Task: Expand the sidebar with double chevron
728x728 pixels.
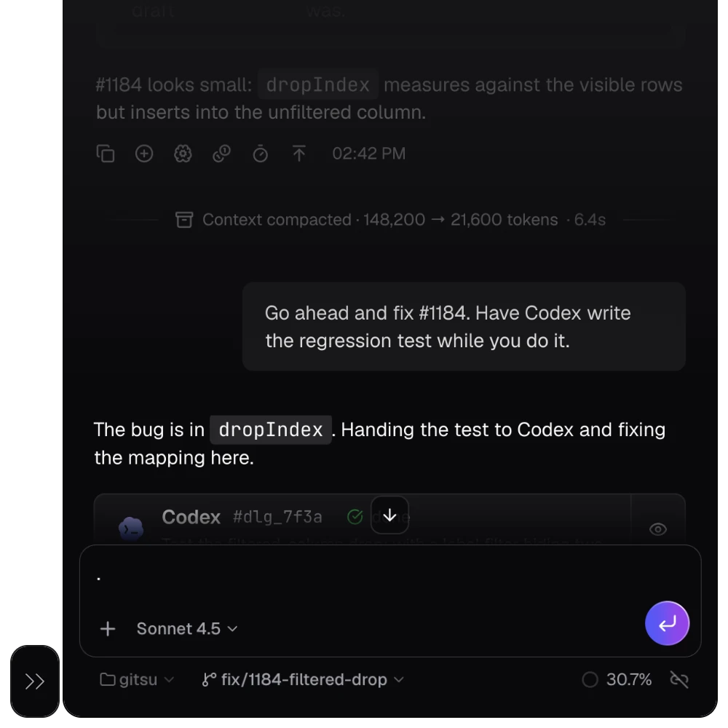Action: [x=35, y=681]
